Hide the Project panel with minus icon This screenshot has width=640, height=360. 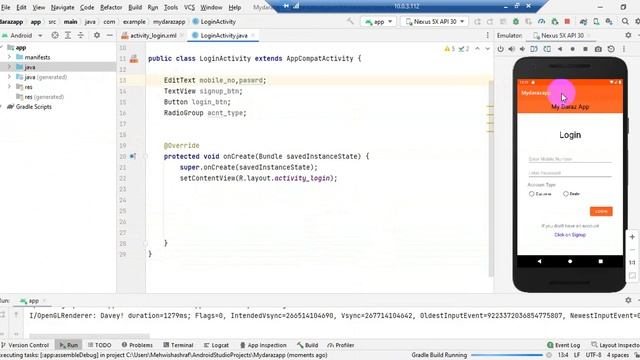109,36
